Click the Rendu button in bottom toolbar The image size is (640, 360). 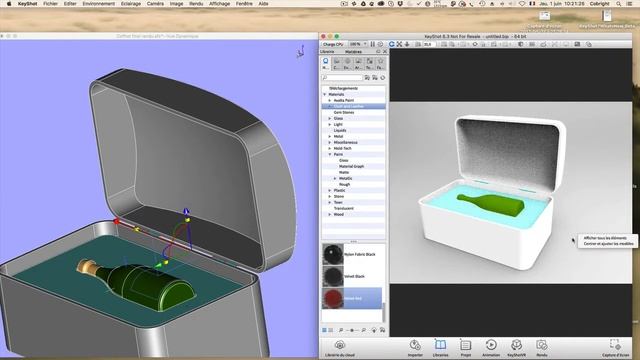pos(542,348)
